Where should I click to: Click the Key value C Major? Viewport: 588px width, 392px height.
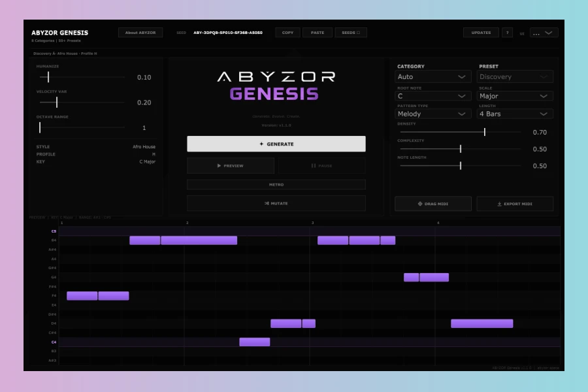[x=148, y=161]
